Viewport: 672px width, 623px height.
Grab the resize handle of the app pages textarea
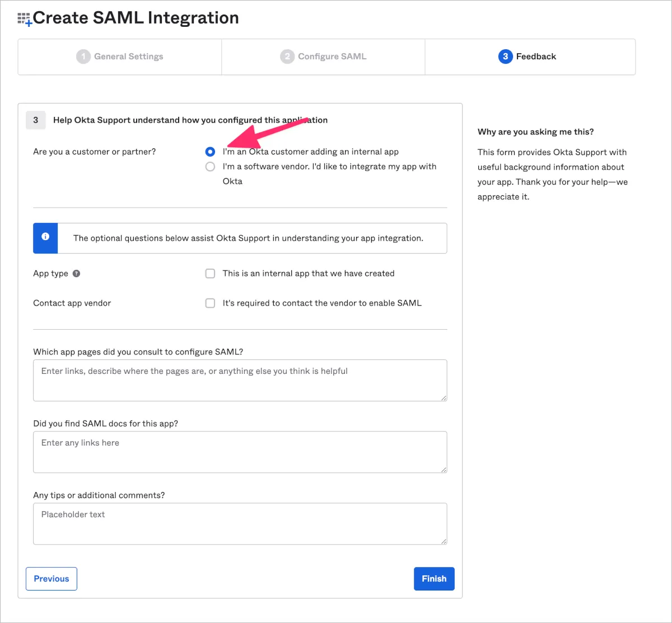tap(443, 397)
